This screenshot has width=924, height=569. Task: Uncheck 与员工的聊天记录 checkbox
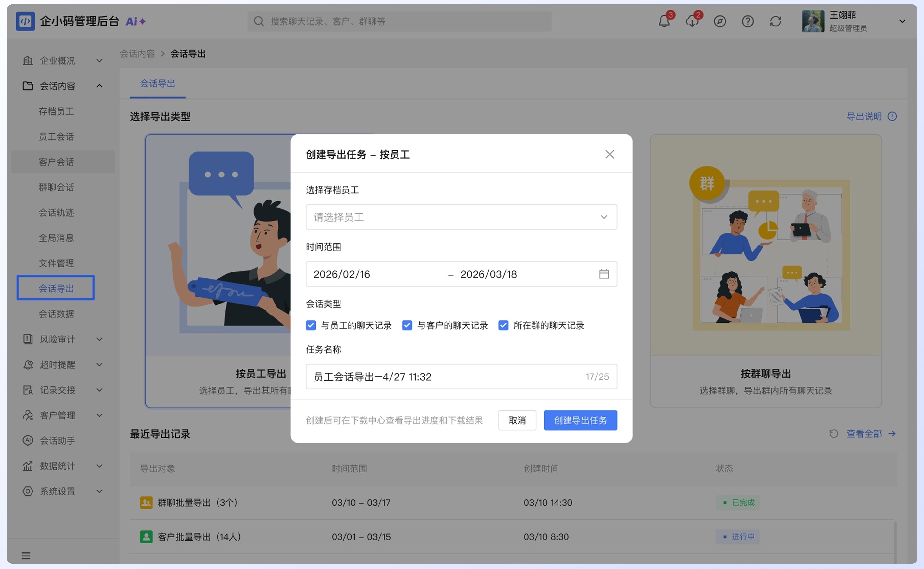click(311, 325)
